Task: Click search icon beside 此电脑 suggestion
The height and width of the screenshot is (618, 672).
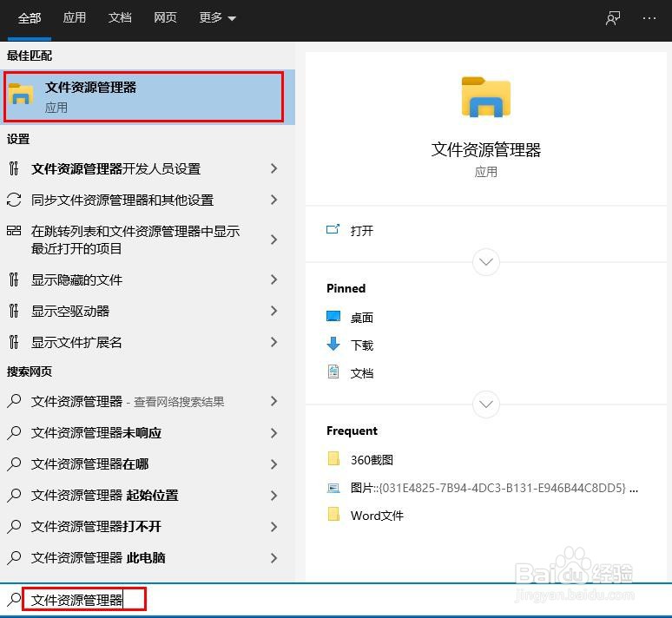Action: [x=14, y=557]
